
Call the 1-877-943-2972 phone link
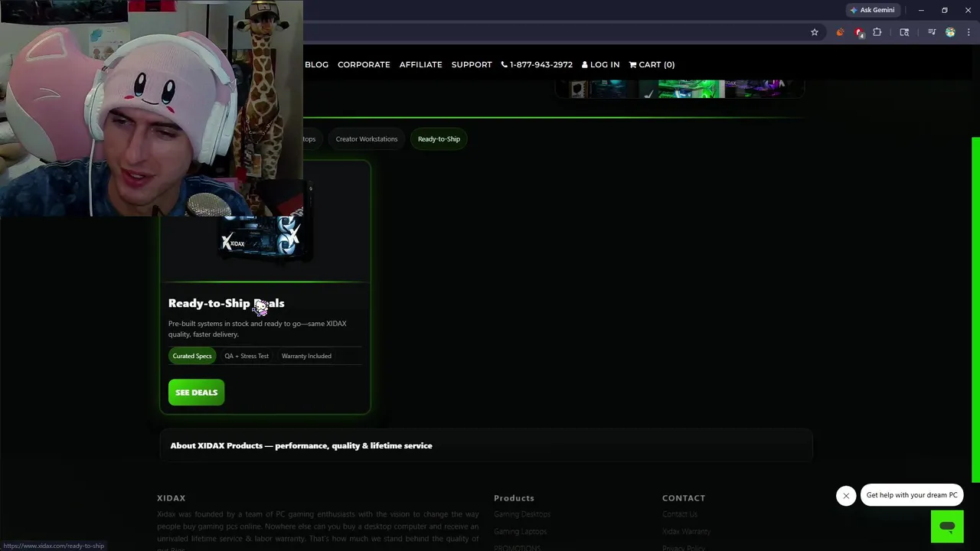(x=537, y=64)
